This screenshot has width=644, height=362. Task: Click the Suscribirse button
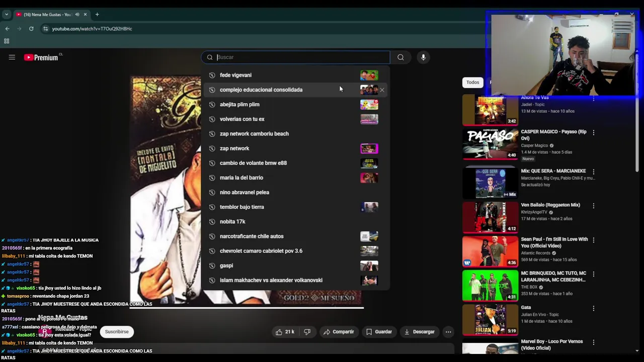[x=117, y=332]
